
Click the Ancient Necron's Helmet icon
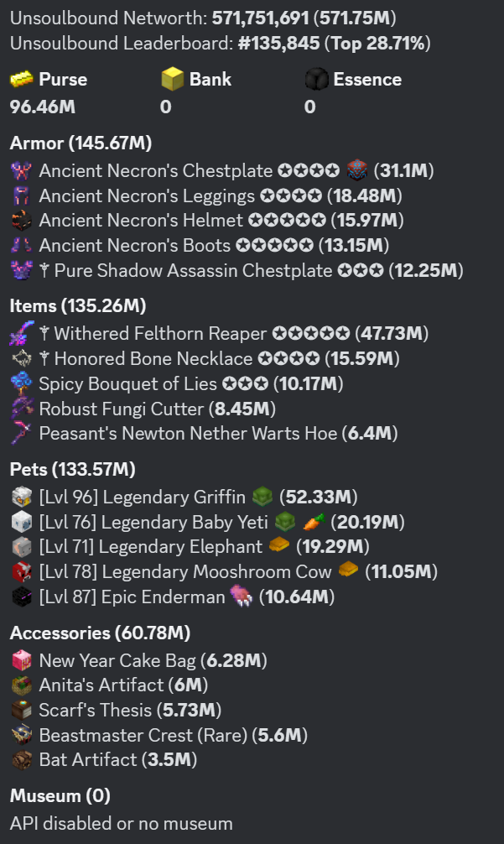(21, 221)
